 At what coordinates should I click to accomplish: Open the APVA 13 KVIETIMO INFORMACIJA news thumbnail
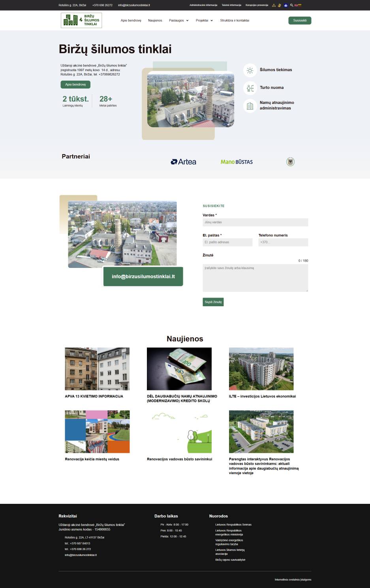(97, 368)
